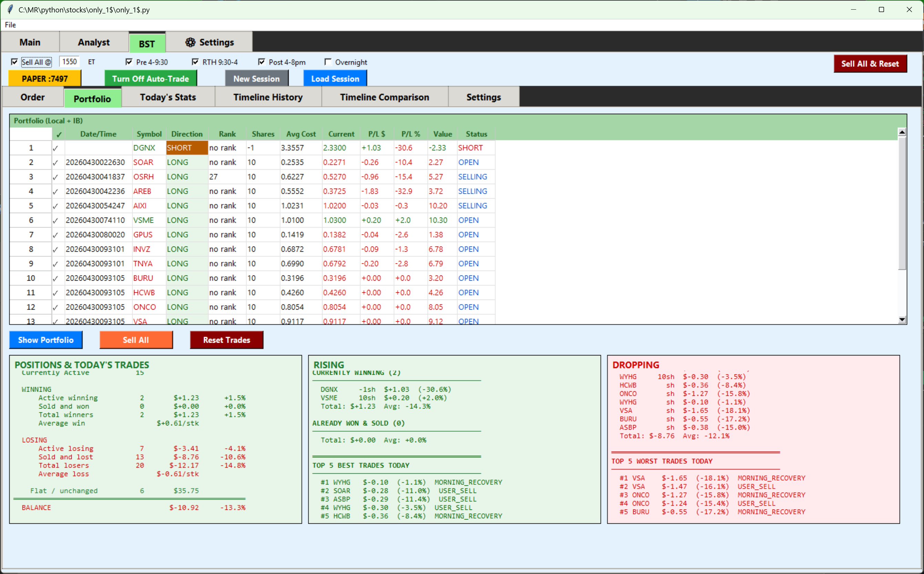The height and width of the screenshot is (574, 924).
Task: Click the GPUS symbol cell
Action: [149, 235]
